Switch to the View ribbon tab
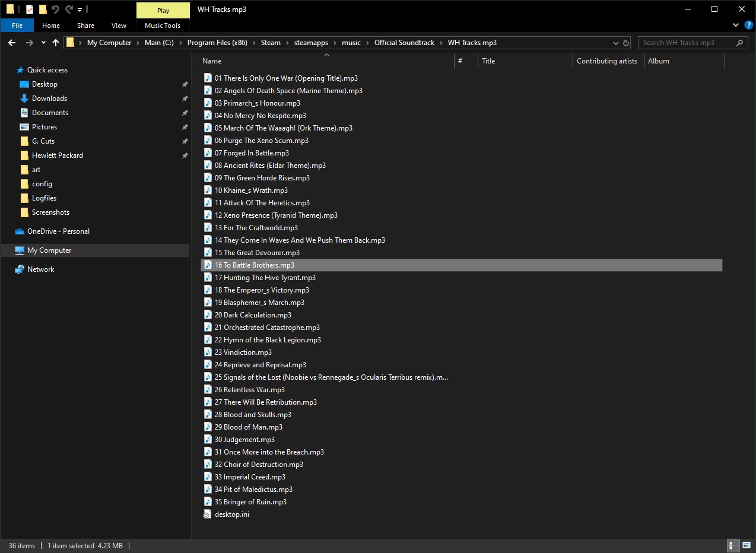 click(x=119, y=26)
